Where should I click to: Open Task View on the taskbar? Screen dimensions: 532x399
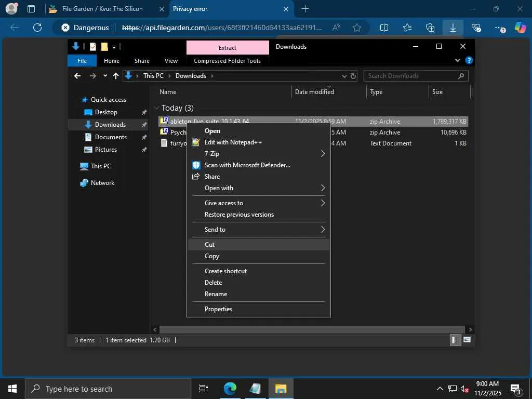click(204, 389)
